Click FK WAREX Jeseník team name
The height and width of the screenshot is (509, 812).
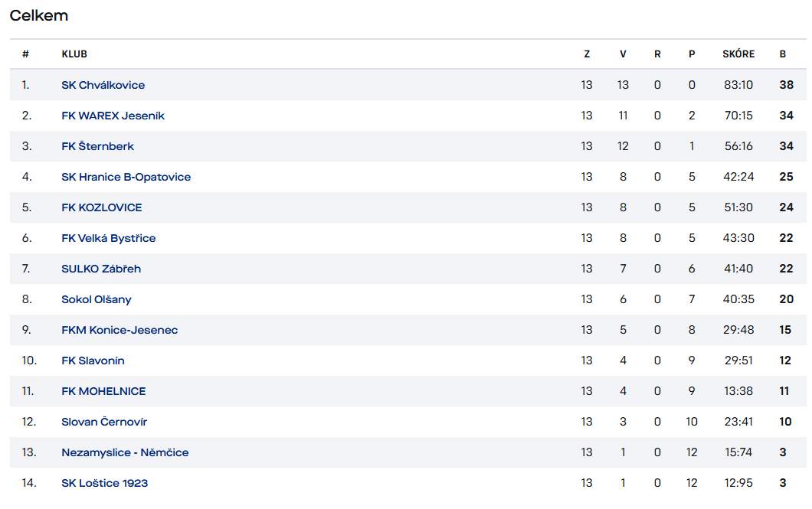pyautogui.click(x=113, y=116)
